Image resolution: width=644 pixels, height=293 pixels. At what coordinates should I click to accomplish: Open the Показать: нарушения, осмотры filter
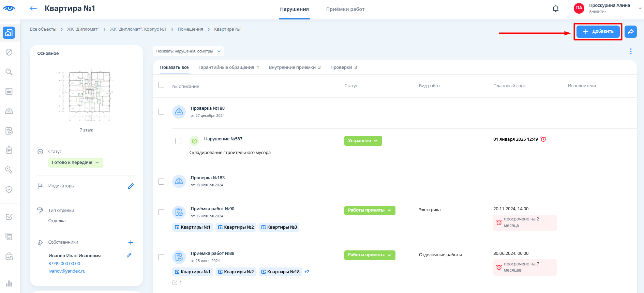188,51
